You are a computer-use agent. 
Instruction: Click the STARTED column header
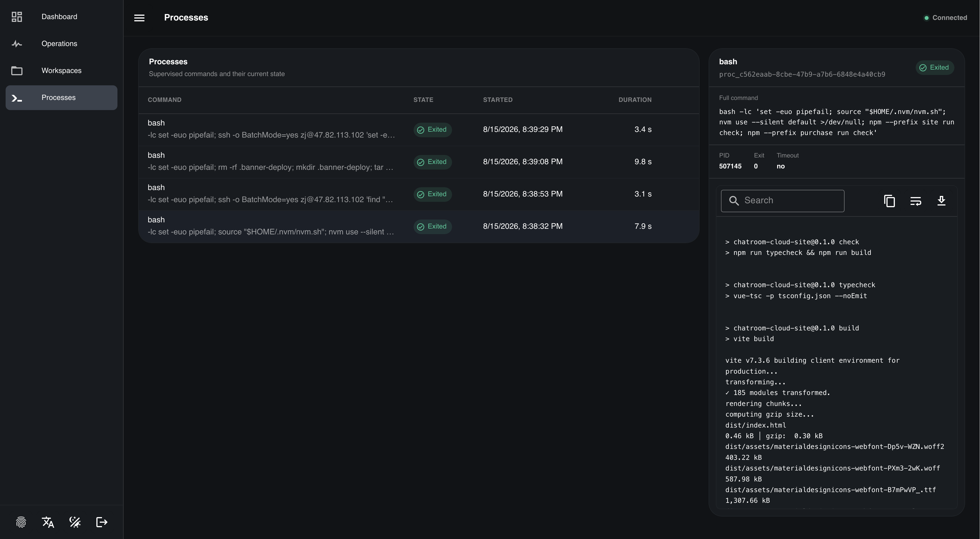(498, 100)
